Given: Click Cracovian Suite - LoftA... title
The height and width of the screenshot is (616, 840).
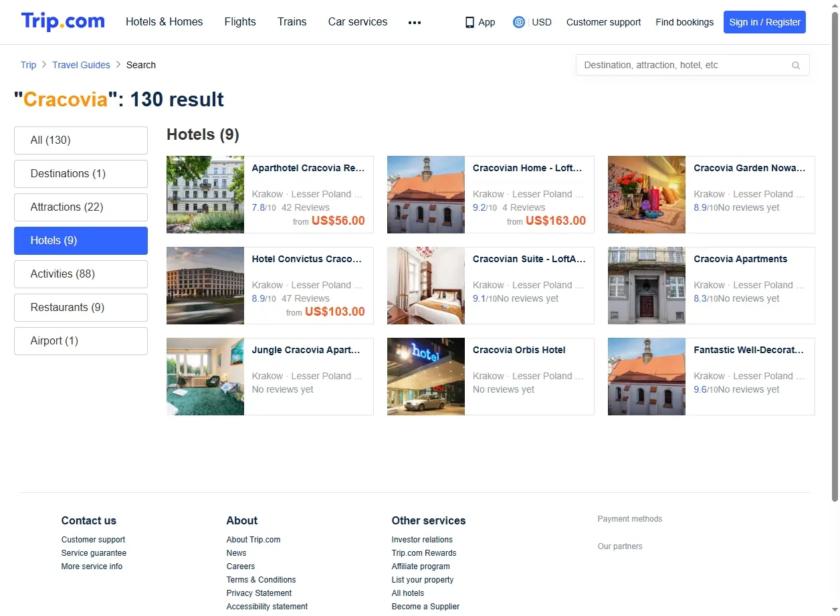Looking at the screenshot, I should click(529, 260).
